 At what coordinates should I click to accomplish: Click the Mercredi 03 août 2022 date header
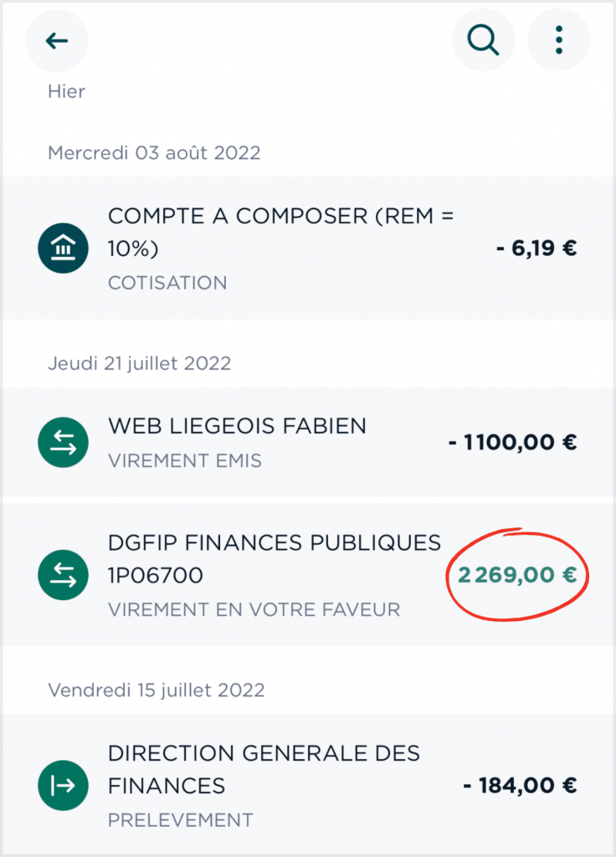click(x=154, y=153)
